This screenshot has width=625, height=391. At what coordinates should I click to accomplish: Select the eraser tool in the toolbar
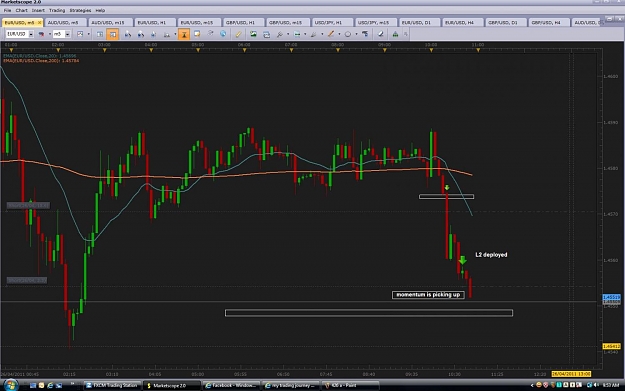[x=381, y=34]
